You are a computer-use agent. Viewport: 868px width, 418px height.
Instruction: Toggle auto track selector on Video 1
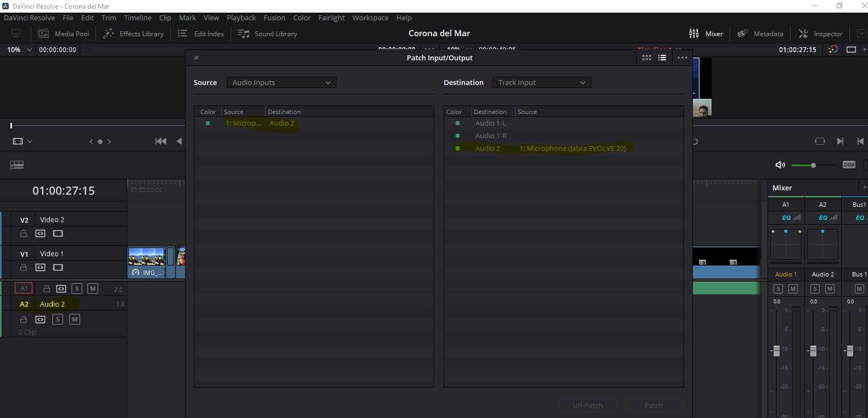pyautogui.click(x=40, y=267)
